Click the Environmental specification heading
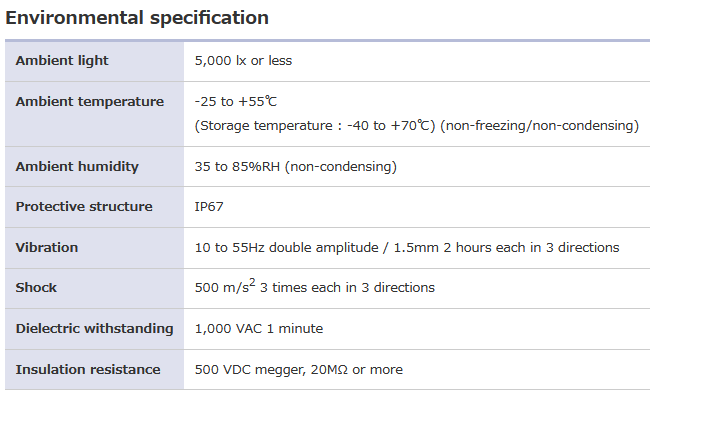Screen dimensions: 726x432 (x=137, y=18)
